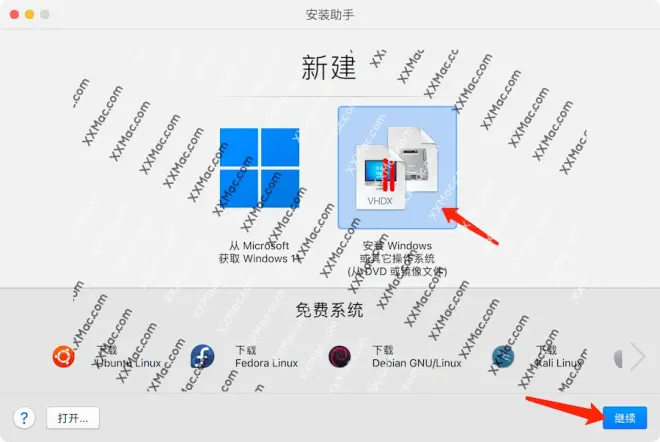Open help with the question mark icon

tap(24, 418)
